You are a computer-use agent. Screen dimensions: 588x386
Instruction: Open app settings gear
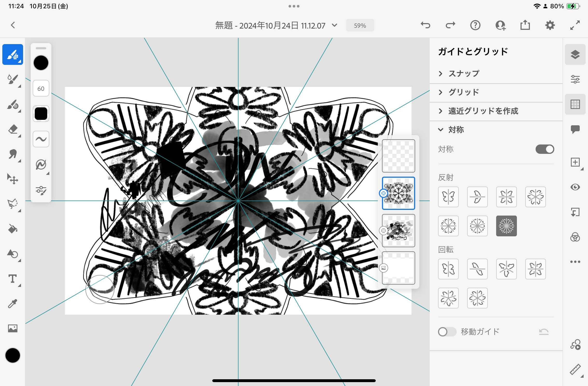click(x=550, y=25)
